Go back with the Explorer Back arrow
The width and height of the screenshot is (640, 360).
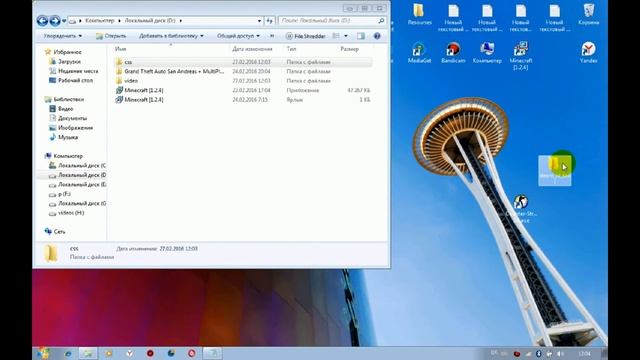[42, 20]
